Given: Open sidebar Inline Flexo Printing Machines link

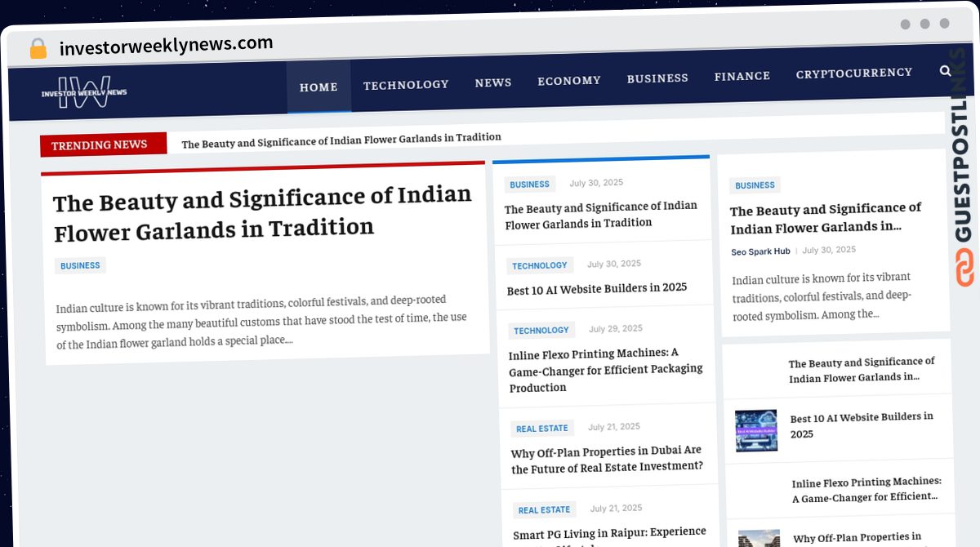Looking at the screenshot, I should pyautogui.click(x=866, y=489).
